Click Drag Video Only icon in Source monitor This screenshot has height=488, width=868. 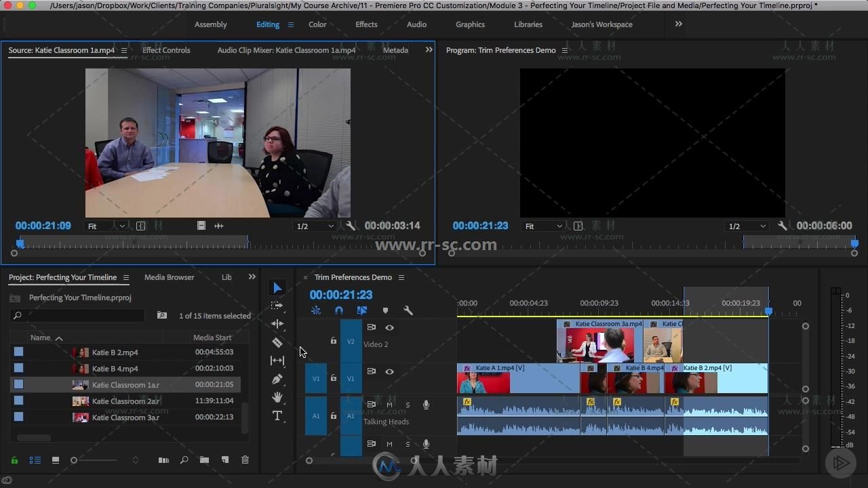201,226
